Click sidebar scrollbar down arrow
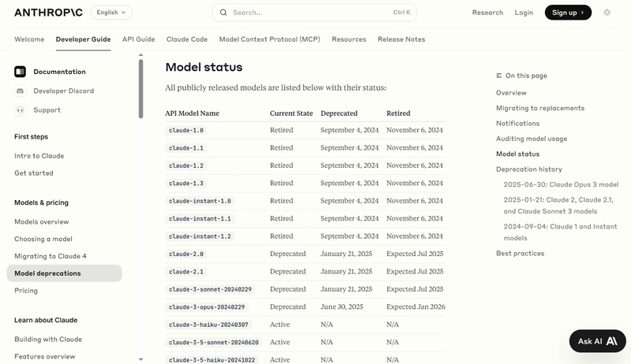 click(141, 359)
